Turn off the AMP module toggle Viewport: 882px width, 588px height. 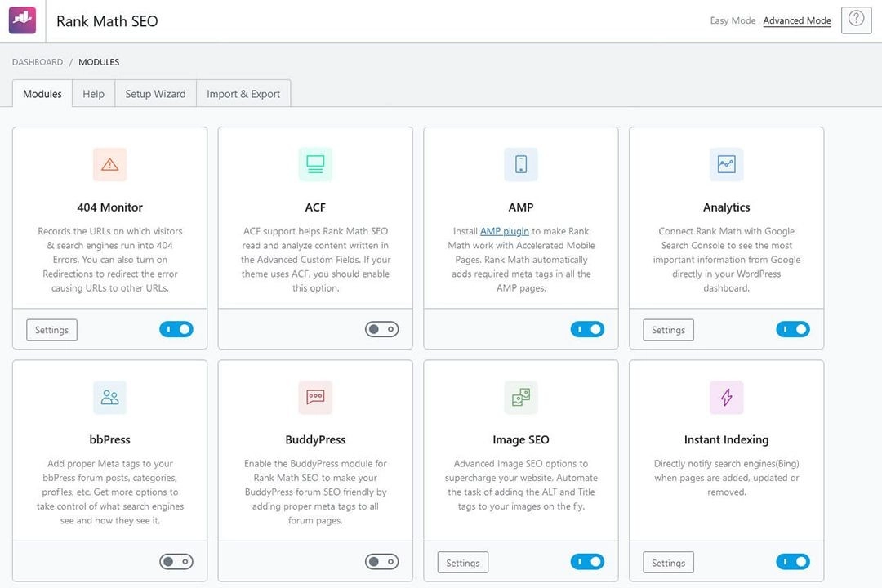[x=587, y=329]
